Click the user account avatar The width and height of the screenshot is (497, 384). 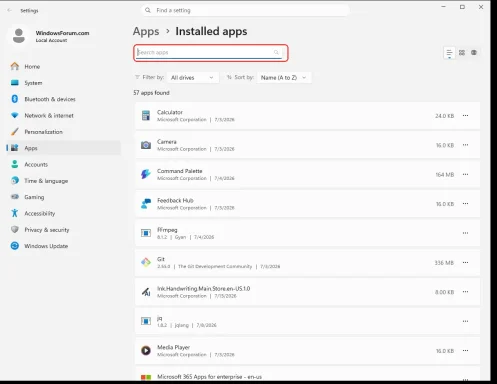19,36
